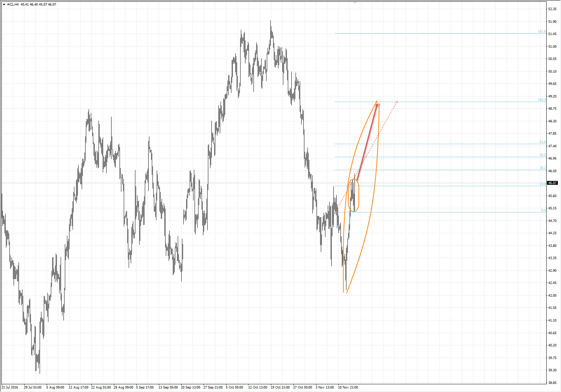
Task: Click the 21 Jul 2016 date label
Action: click(x=10, y=387)
